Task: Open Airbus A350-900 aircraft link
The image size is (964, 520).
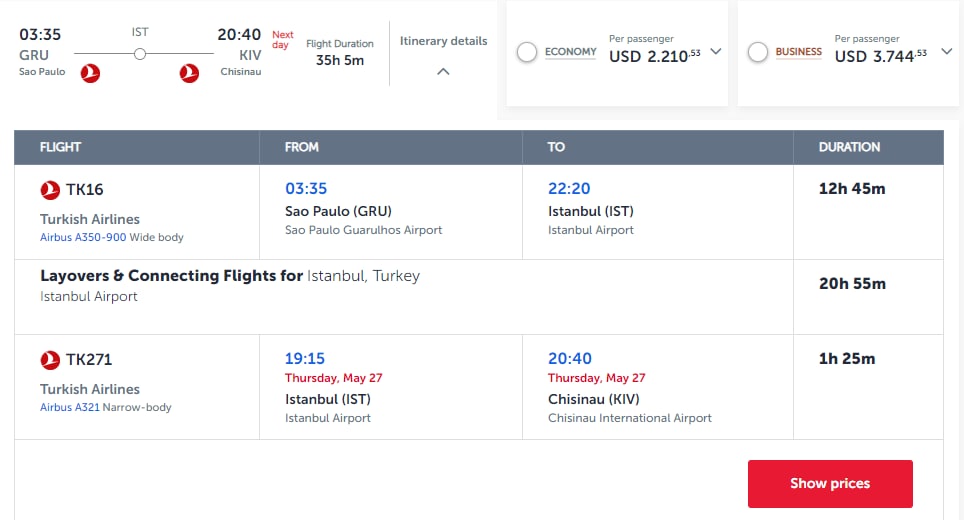Action: coord(83,237)
